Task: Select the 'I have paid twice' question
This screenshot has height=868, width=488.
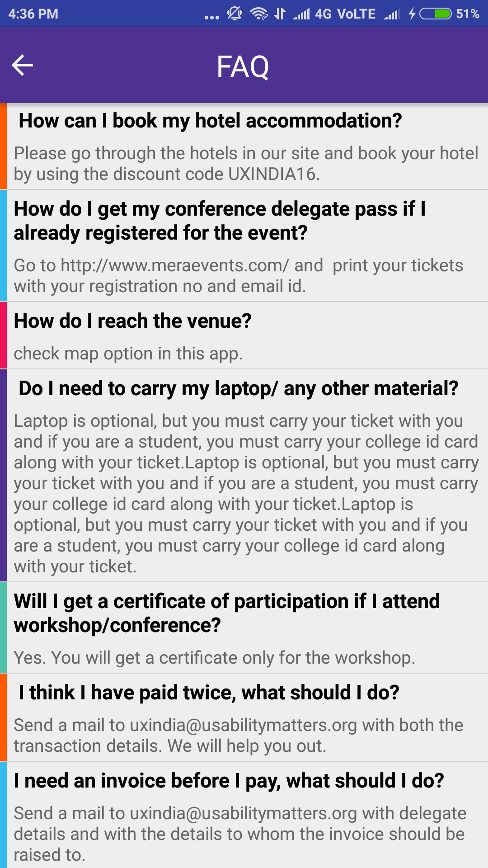Action: [x=209, y=693]
